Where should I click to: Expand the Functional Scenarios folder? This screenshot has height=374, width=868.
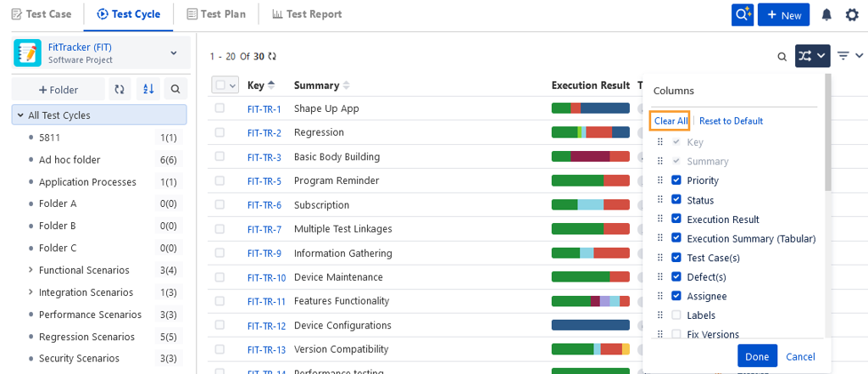click(x=31, y=271)
